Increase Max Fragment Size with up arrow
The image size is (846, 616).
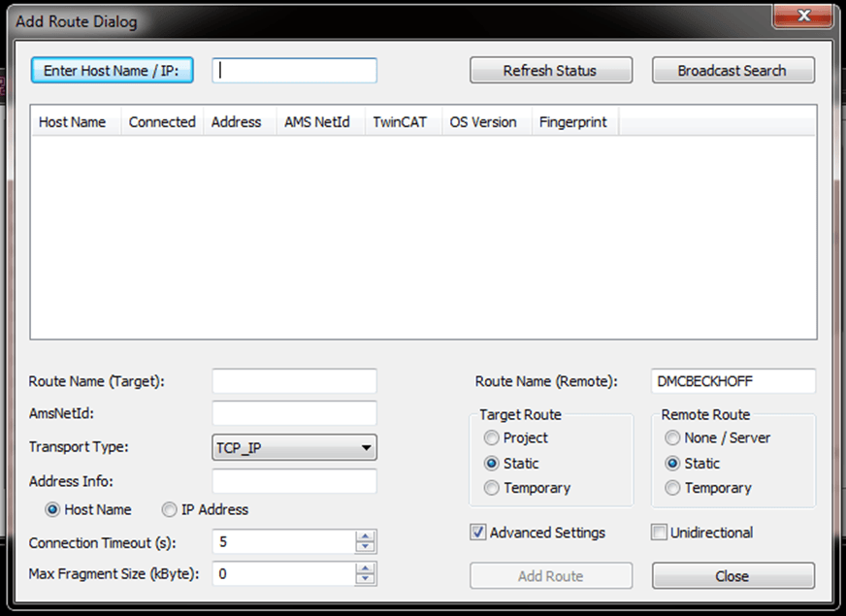tap(365, 568)
